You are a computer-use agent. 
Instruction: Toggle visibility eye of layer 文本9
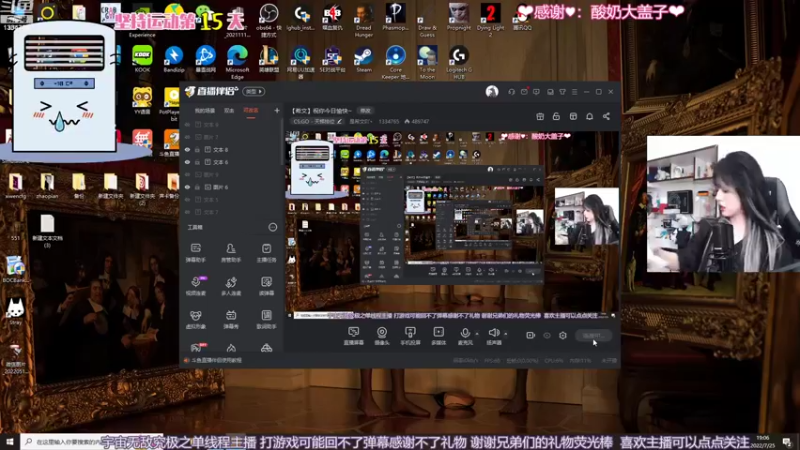[187, 124]
